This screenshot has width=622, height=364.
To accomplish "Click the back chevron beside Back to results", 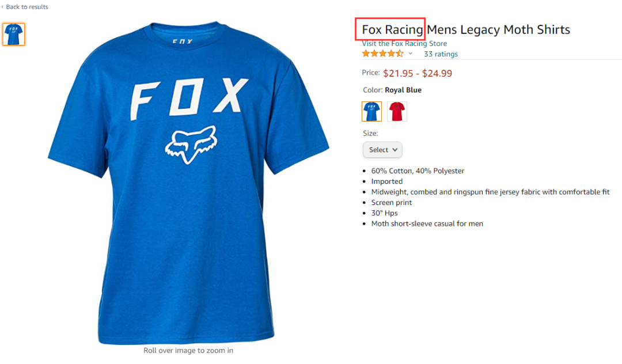I will (x=2, y=7).
